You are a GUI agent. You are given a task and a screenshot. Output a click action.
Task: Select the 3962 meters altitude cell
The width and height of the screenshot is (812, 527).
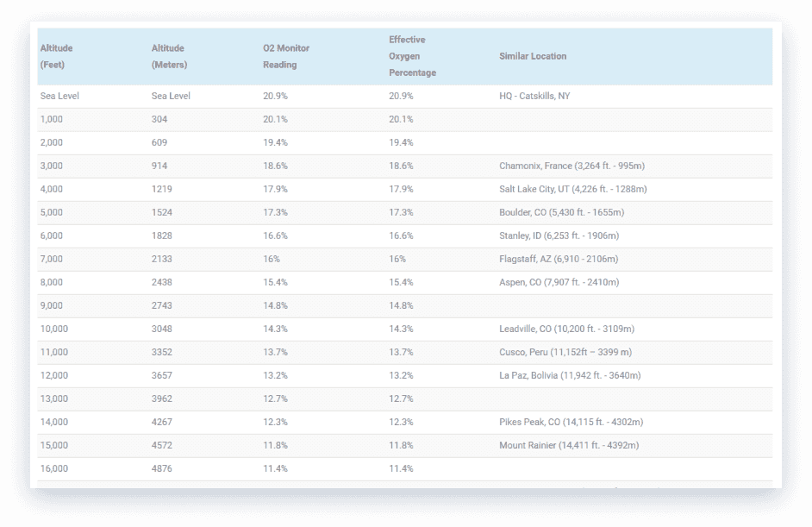pyautogui.click(x=161, y=398)
